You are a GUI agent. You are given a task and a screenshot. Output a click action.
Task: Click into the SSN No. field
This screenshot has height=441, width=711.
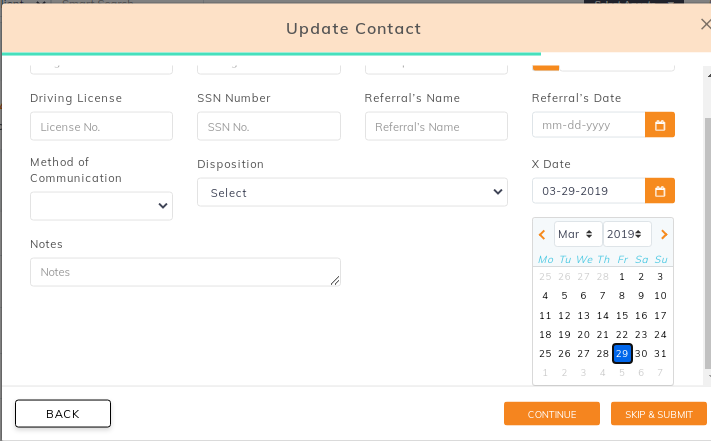click(269, 126)
